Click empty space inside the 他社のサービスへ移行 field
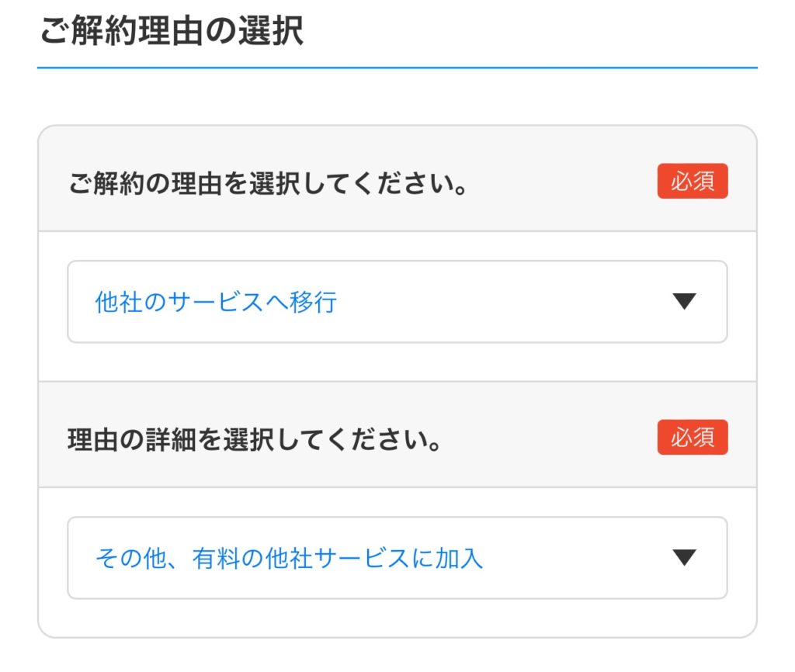Viewport: 795px width, 672px height. click(505, 302)
